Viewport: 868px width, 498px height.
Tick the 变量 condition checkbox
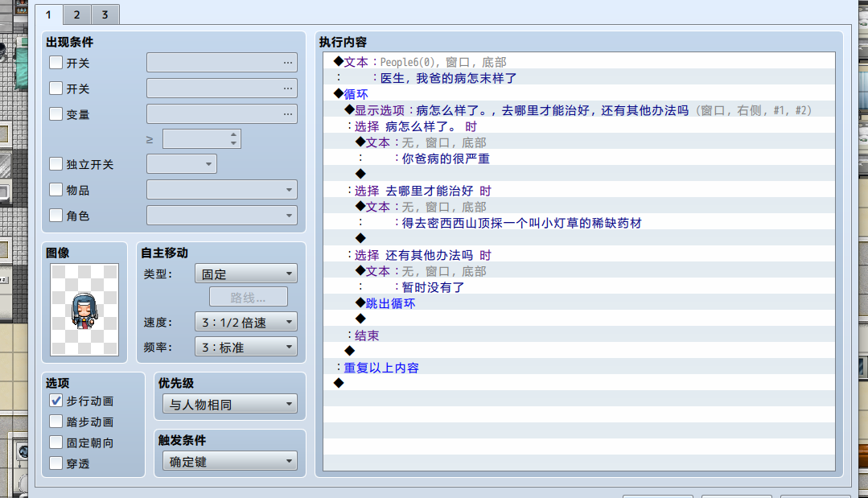click(56, 114)
